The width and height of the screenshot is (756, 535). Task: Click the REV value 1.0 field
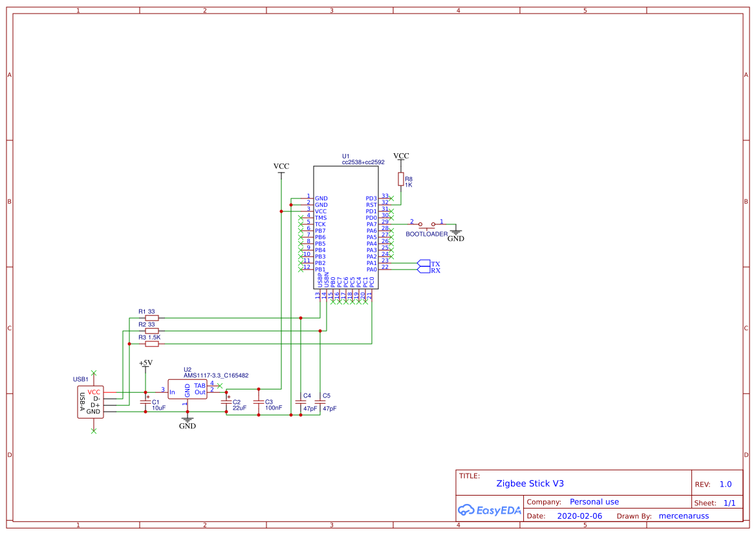(726, 483)
